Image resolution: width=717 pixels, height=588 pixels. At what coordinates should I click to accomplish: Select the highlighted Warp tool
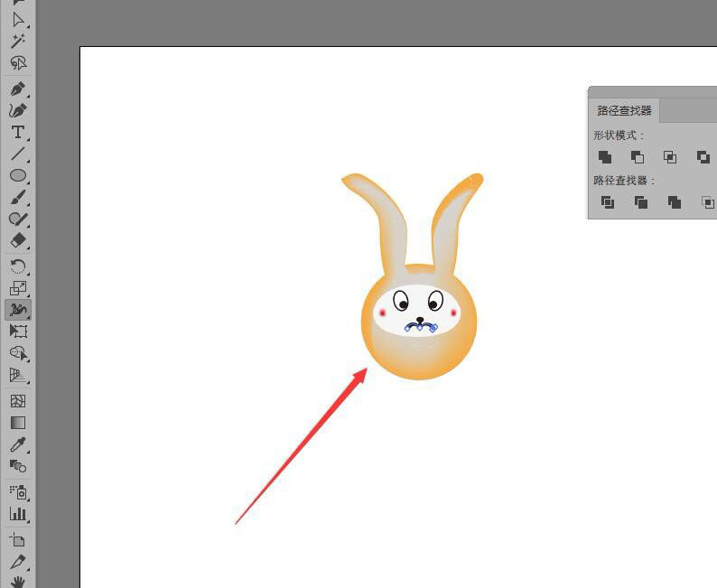point(18,310)
